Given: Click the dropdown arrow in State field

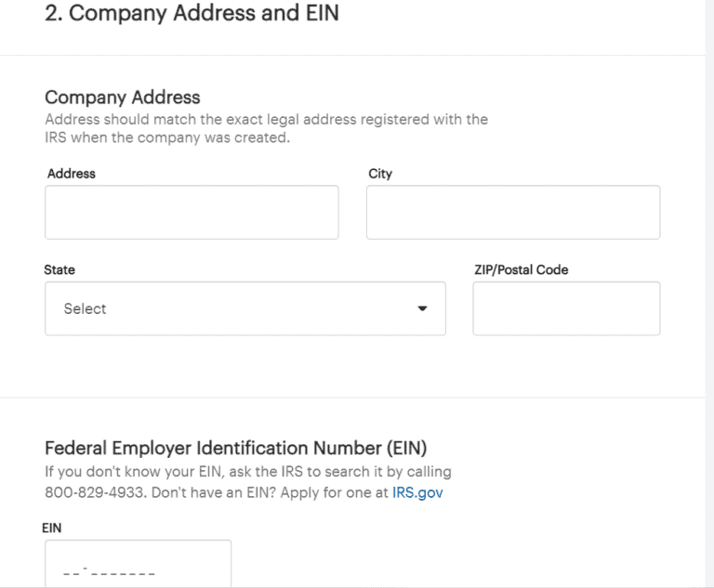Looking at the screenshot, I should tap(422, 308).
